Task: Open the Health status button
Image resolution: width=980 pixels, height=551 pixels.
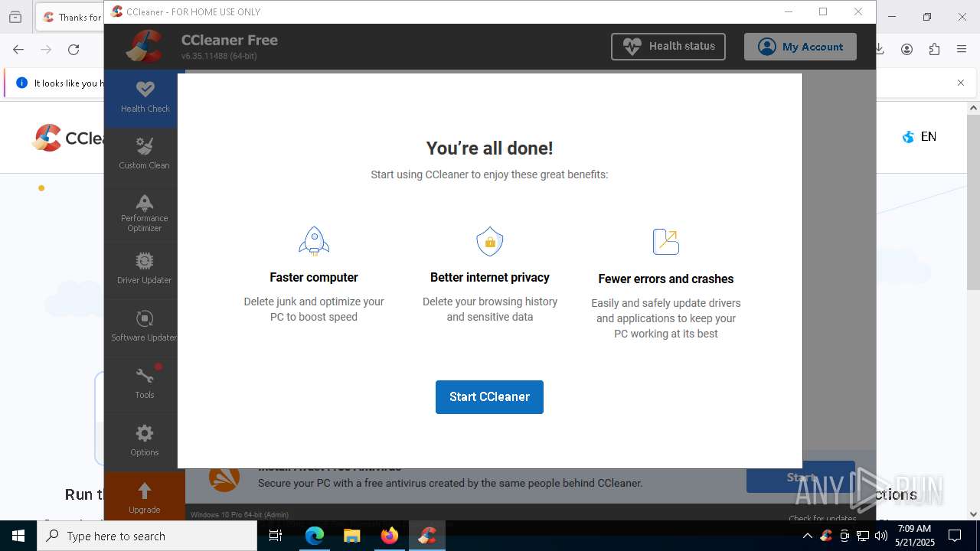Action: (668, 47)
